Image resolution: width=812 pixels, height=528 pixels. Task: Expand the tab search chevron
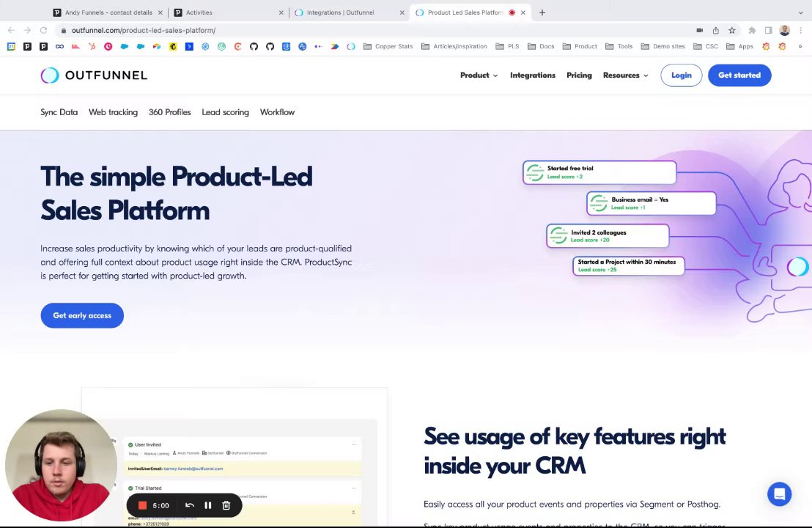coord(800,12)
